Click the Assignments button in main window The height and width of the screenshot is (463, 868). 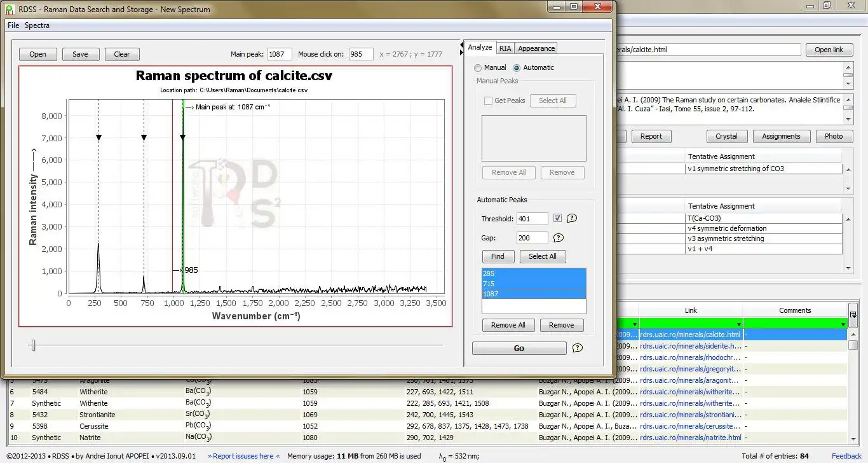782,136
